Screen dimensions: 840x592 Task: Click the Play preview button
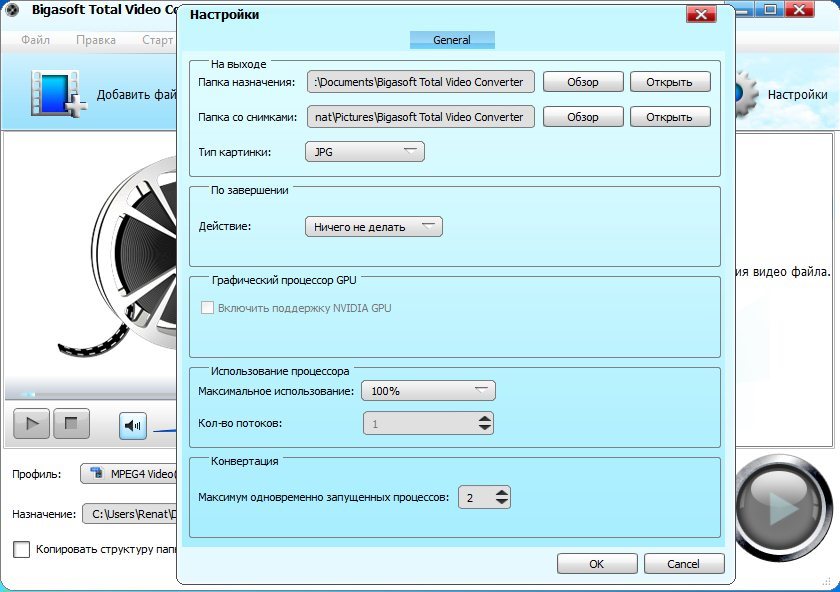(x=32, y=424)
